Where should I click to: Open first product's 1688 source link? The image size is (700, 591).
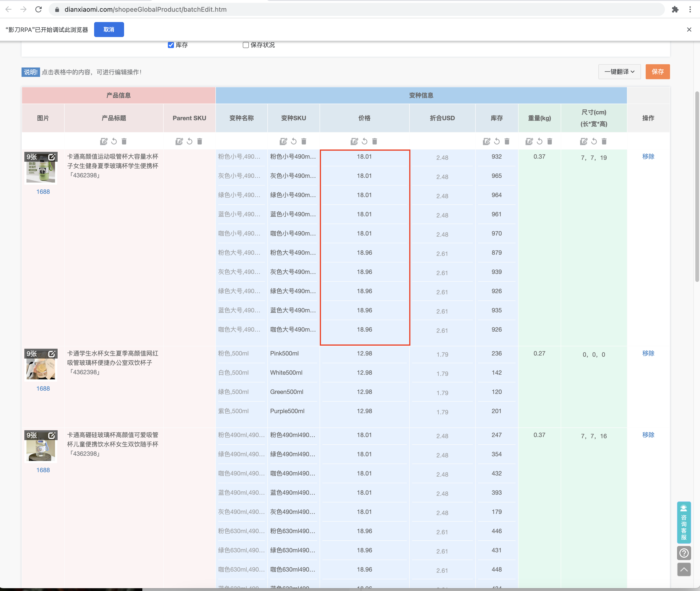coord(43,192)
